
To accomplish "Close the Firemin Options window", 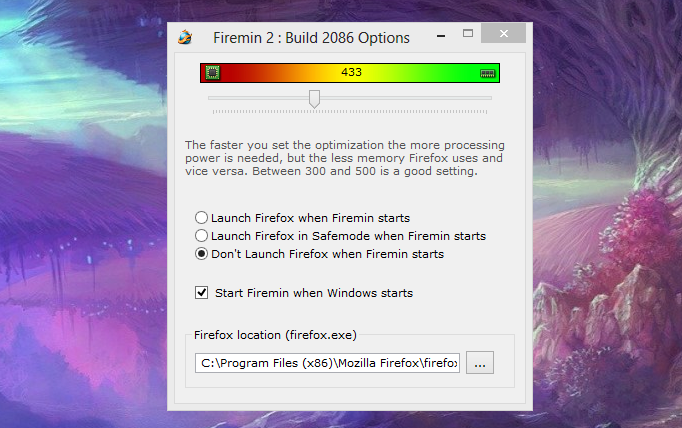I will click(504, 33).
